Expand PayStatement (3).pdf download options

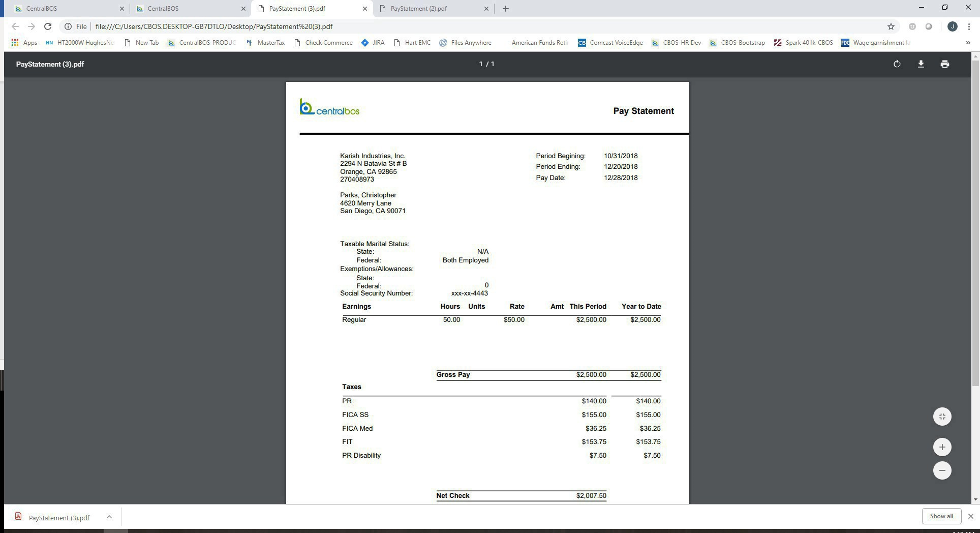[x=109, y=517]
